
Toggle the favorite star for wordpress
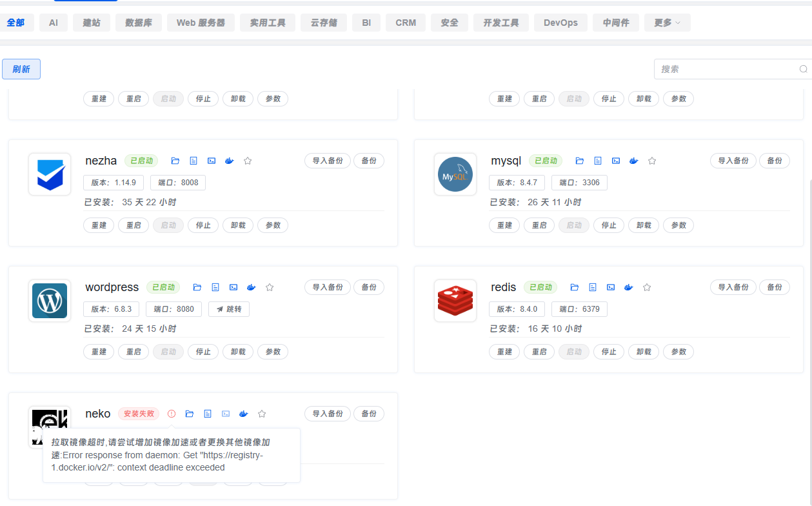270,287
